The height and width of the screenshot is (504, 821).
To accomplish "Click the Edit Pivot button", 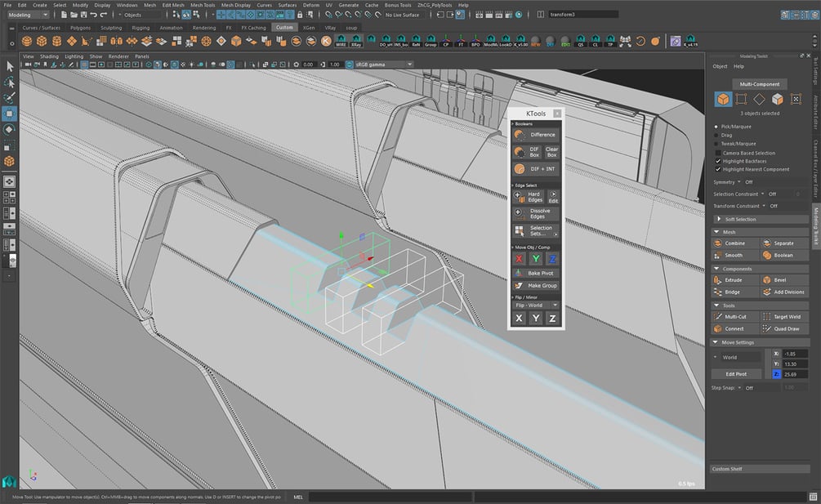I will click(736, 374).
